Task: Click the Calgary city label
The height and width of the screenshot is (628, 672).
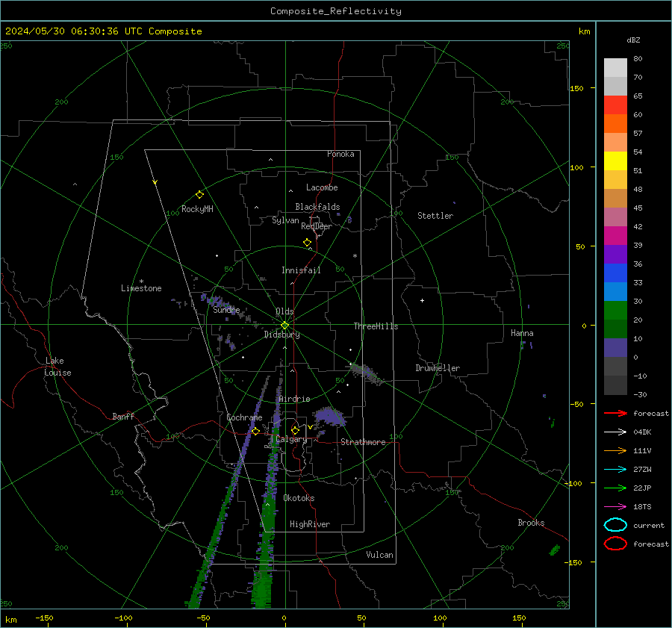Action: click(291, 439)
